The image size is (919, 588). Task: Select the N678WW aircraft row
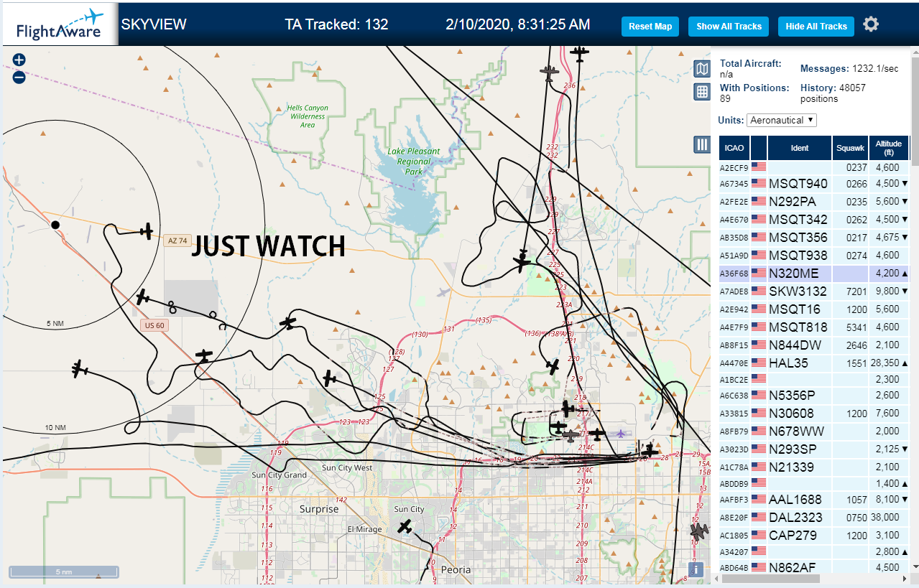point(815,431)
